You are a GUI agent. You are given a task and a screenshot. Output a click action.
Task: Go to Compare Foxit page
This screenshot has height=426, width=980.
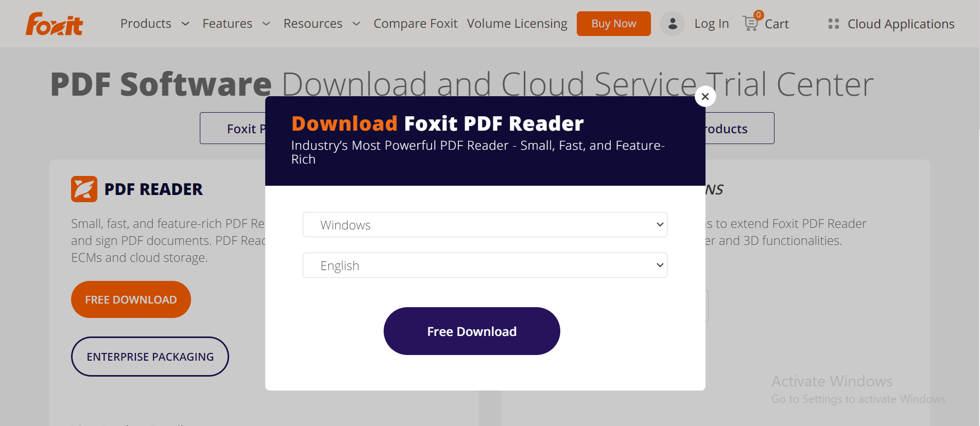[x=415, y=24]
